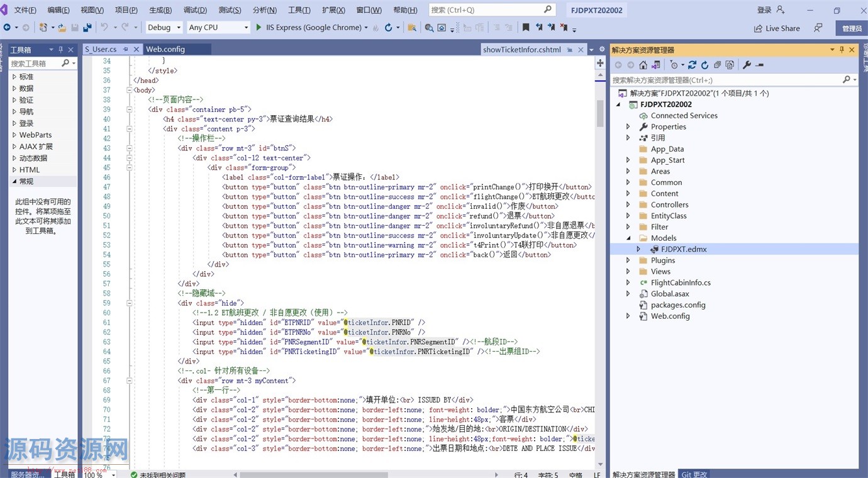Focus the 搜索工具箱 search field

coord(35,64)
